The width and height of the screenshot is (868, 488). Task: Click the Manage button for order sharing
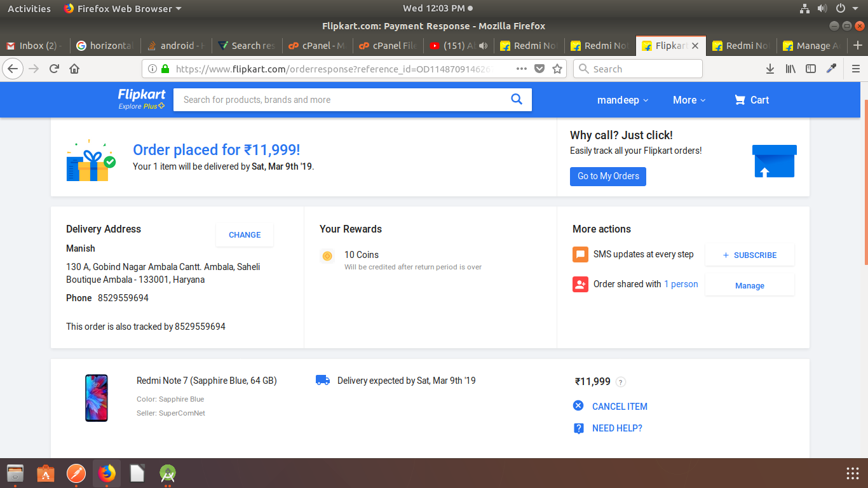click(750, 285)
